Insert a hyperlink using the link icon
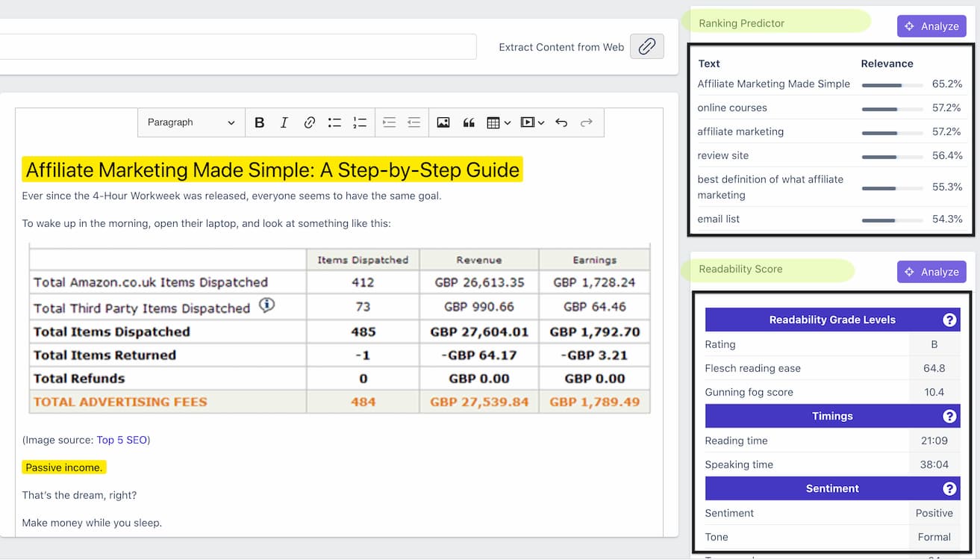980x560 pixels. pyautogui.click(x=309, y=122)
